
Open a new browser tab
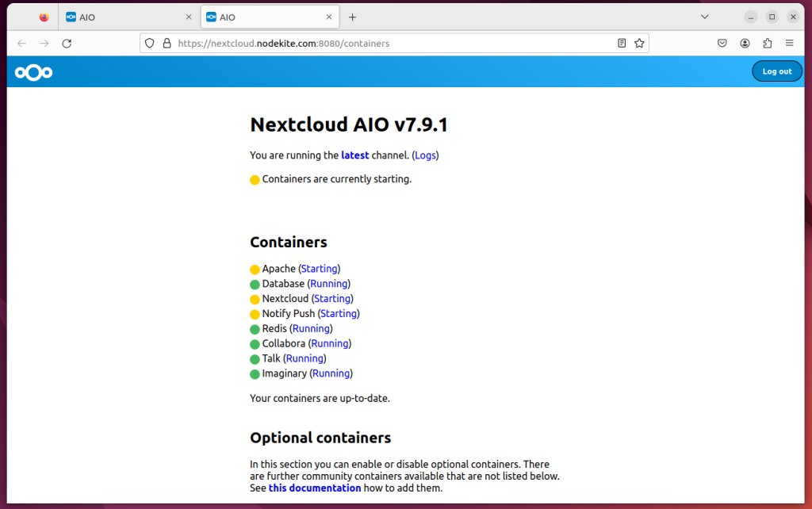tap(354, 17)
